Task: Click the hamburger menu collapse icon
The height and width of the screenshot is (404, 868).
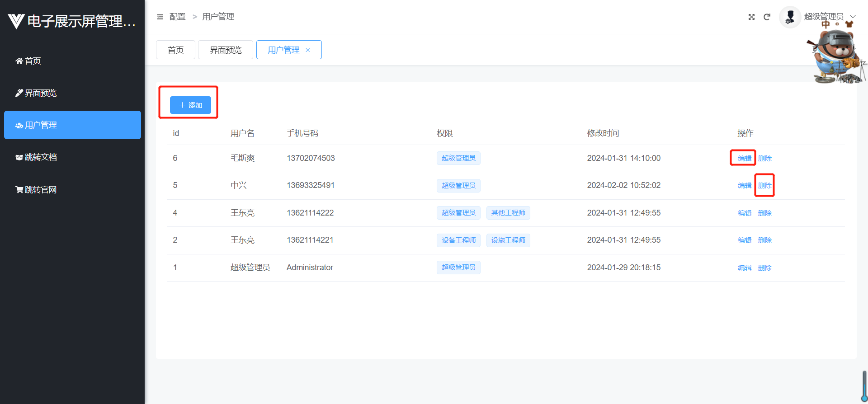Action: (x=160, y=17)
